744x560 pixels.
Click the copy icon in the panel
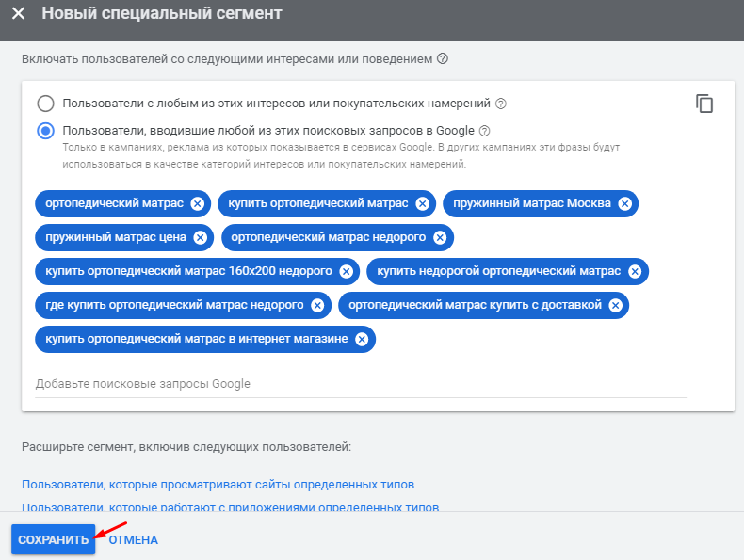point(704,104)
